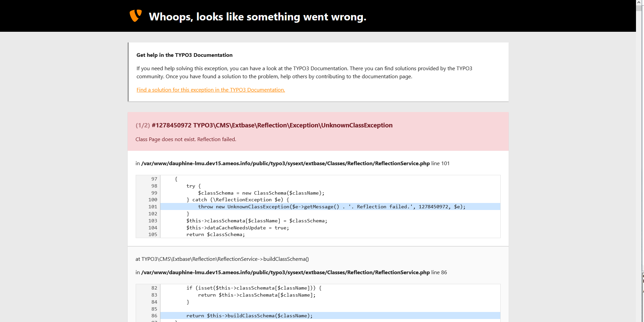Click code line '$this->classSchemata[$className] = $classSchema;'
The height and width of the screenshot is (322, 644).
pyautogui.click(x=257, y=221)
